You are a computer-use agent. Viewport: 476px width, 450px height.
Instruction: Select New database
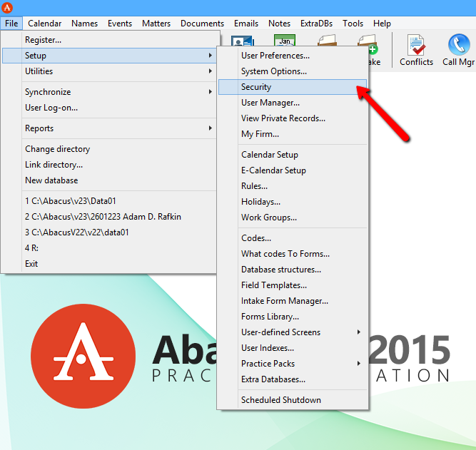(x=109, y=180)
